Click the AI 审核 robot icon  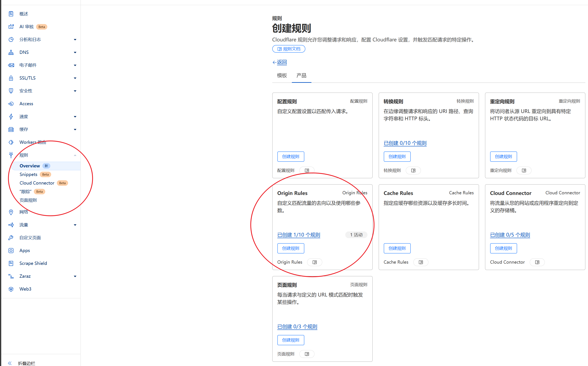pos(11,27)
